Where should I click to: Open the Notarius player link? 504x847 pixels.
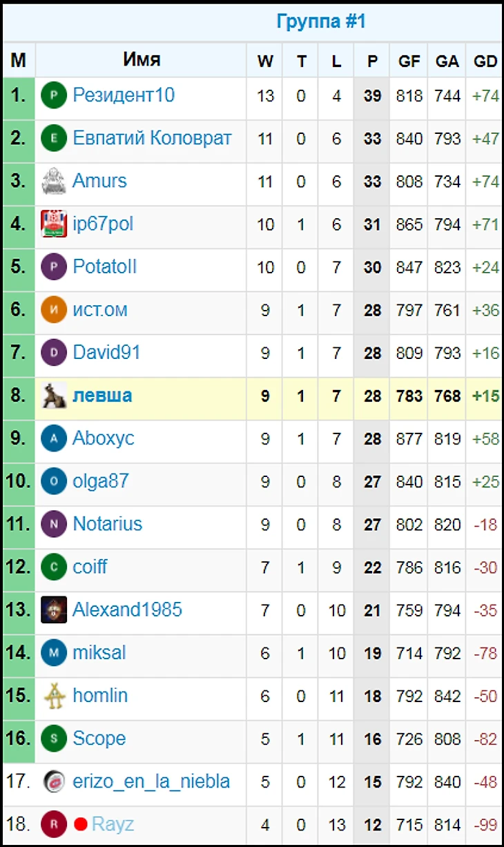pyautogui.click(x=108, y=524)
